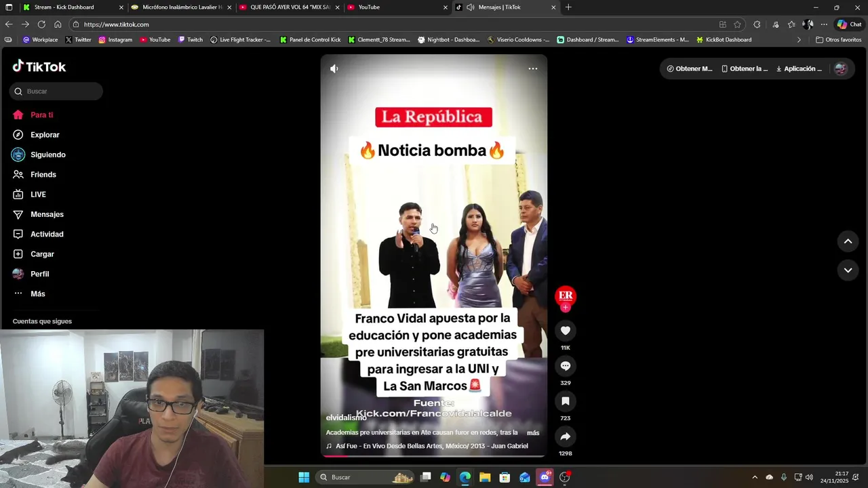Click the TikTok logo
This screenshot has width=868, height=488.
click(x=39, y=66)
